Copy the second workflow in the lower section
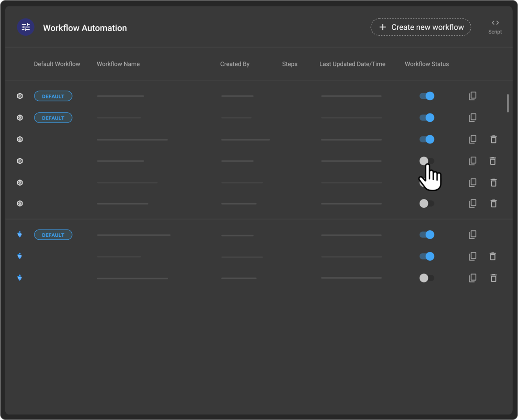The width and height of the screenshot is (518, 420). [472, 256]
